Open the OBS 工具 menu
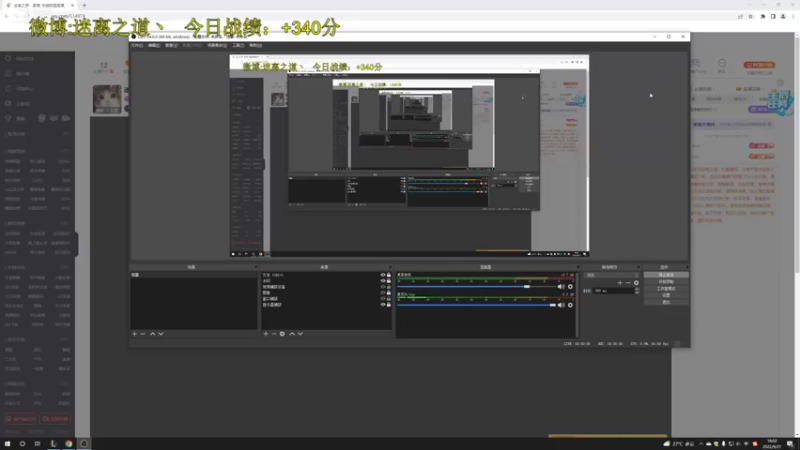800x450 pixels. pos(238,45)
